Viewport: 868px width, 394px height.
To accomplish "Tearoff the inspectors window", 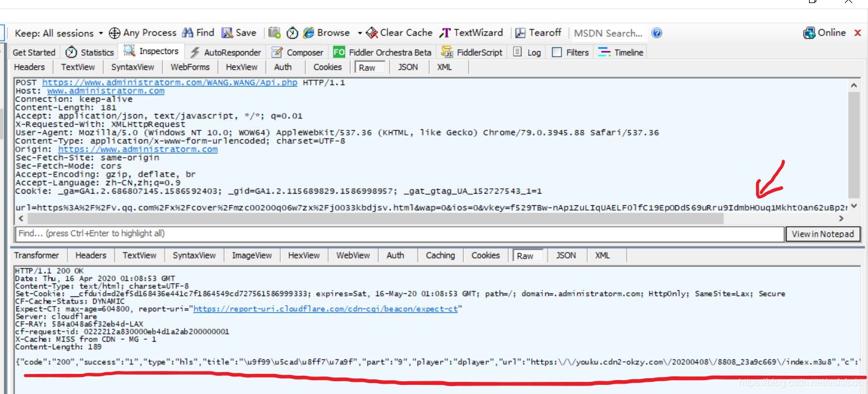I will click(538, 33).
